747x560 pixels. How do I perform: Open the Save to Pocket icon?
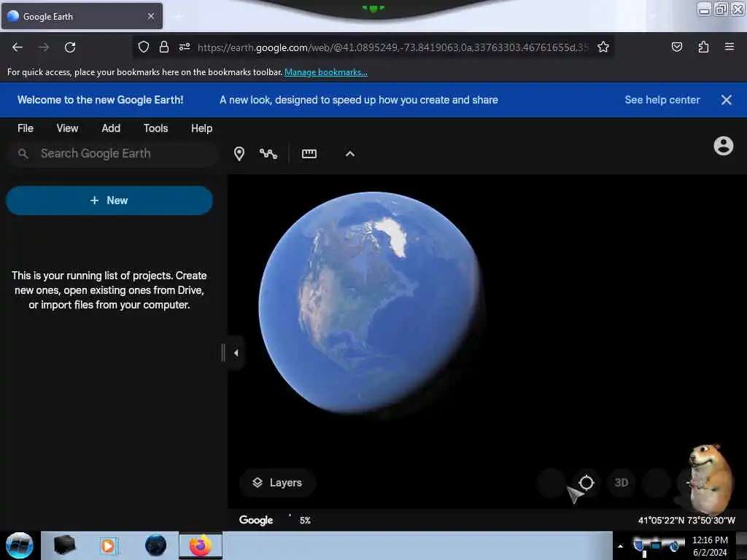pos(676,47)
